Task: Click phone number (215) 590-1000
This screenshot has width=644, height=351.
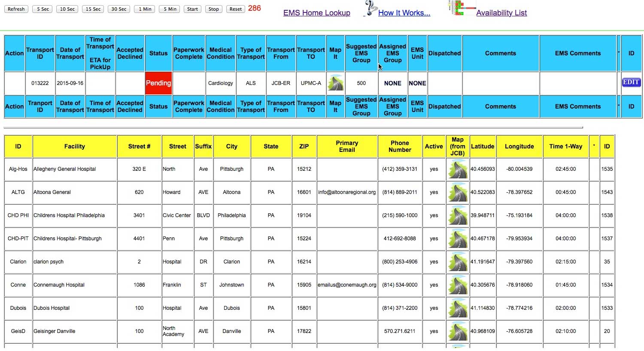Action: [400, 215]
